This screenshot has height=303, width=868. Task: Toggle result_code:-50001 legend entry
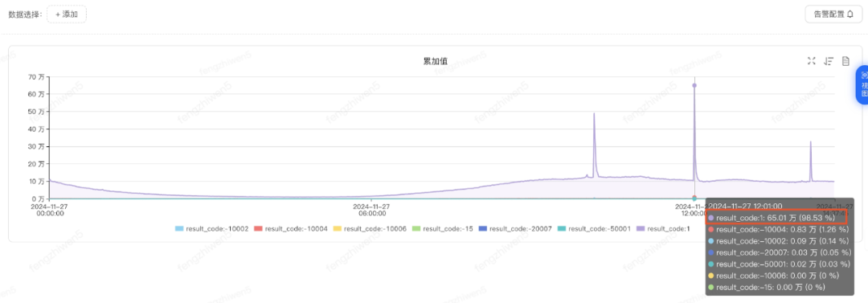click(x=595, y=228)
